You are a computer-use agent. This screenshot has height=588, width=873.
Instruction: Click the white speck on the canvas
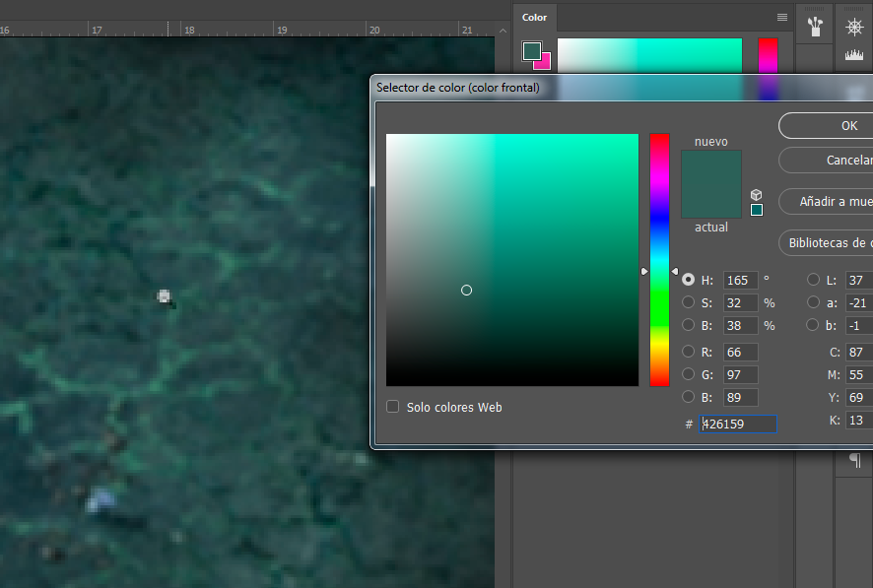coord(164,295)
